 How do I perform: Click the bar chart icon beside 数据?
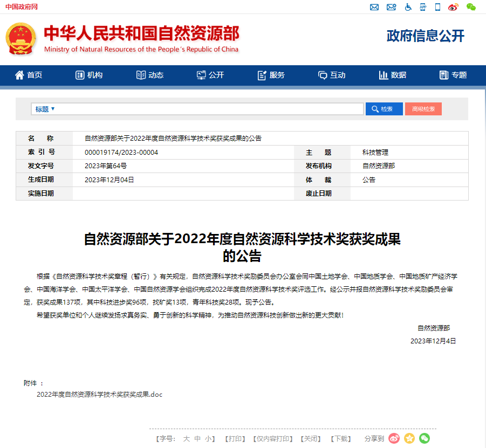point(384,75)
